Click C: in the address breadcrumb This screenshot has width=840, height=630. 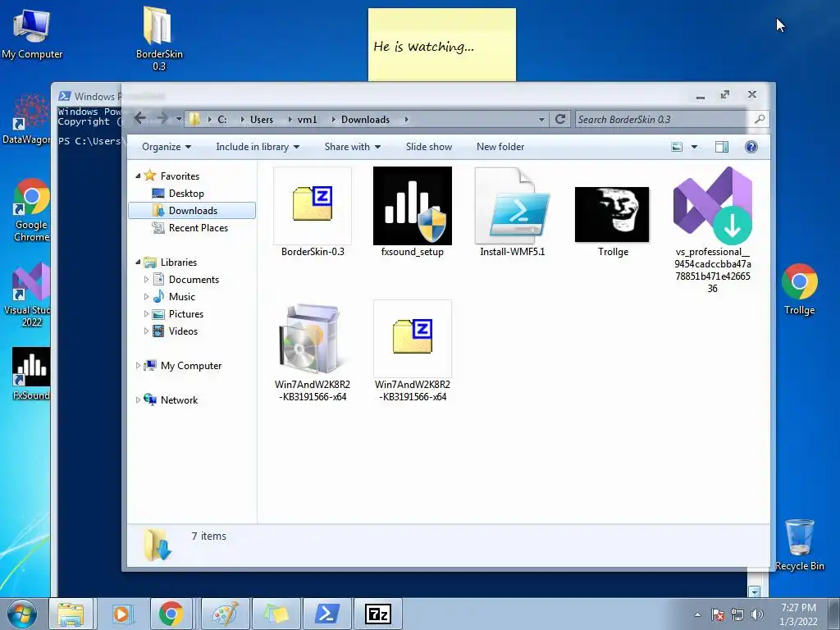coord(221,120)
